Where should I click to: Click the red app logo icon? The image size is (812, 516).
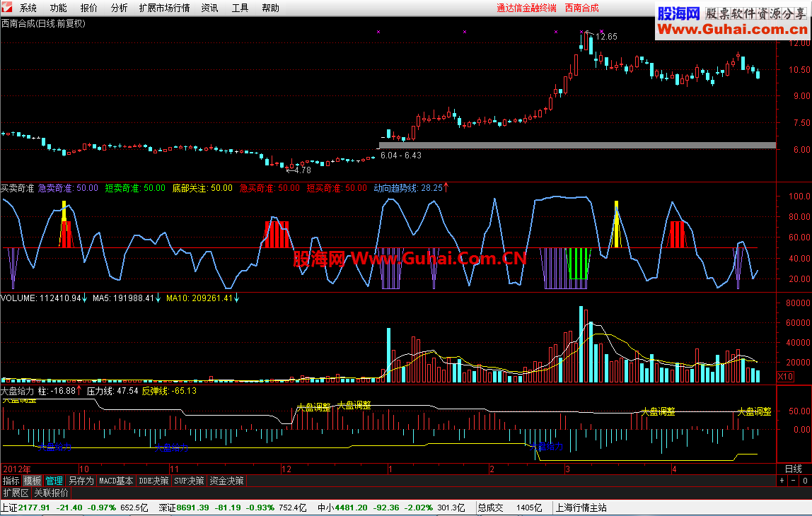7,8
